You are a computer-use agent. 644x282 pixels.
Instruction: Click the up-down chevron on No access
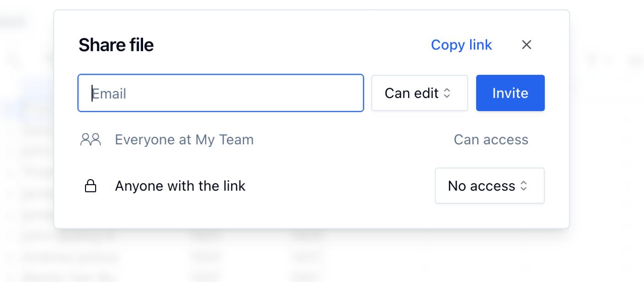(523, 186)
